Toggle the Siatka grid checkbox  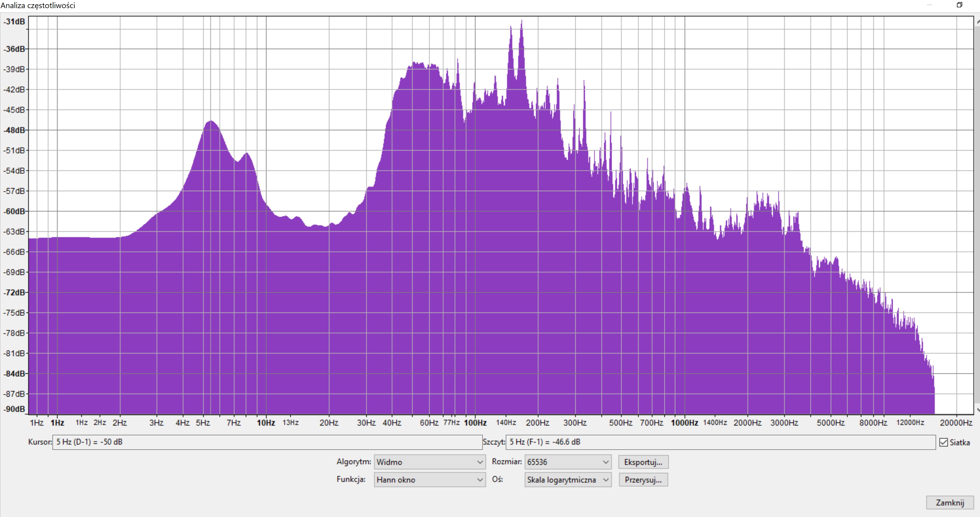(x=944, y=442)
